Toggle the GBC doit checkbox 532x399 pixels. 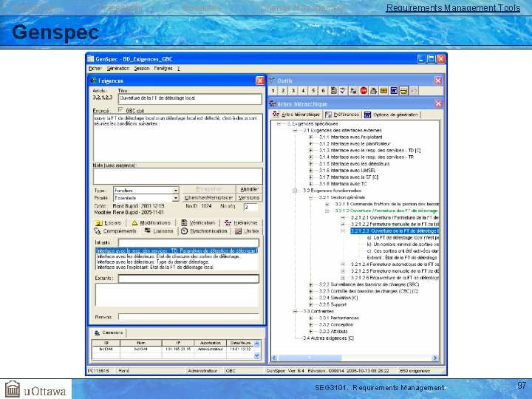tap(120, 110)
